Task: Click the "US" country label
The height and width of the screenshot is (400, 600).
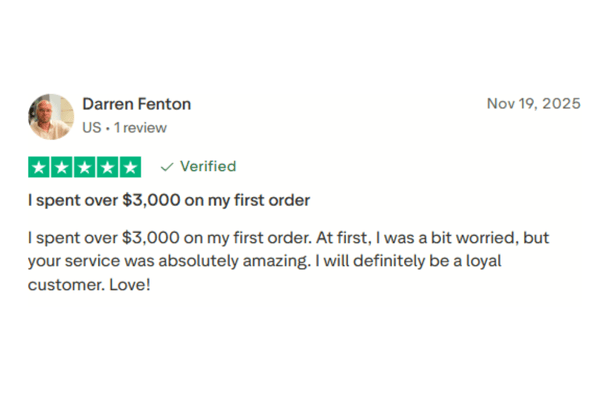Action: (92, 128)
